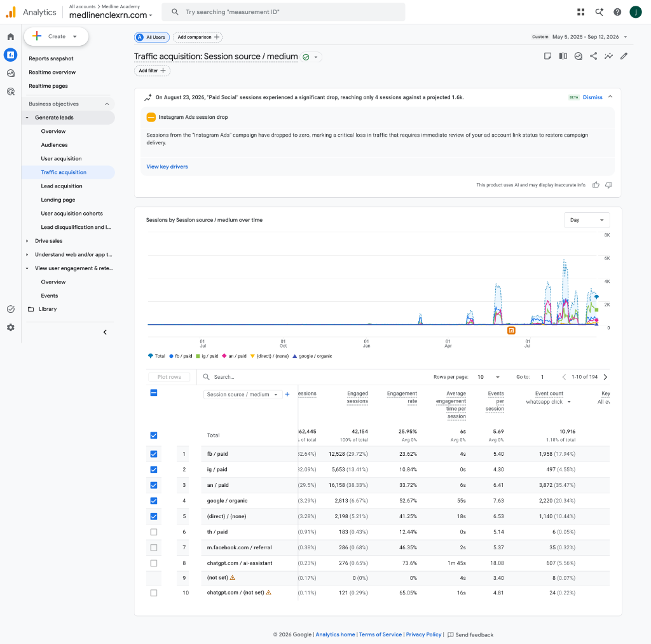Open the medlinenclexrn.com property selector
This screenshot has width=651, height=644.
click(111, 15)
